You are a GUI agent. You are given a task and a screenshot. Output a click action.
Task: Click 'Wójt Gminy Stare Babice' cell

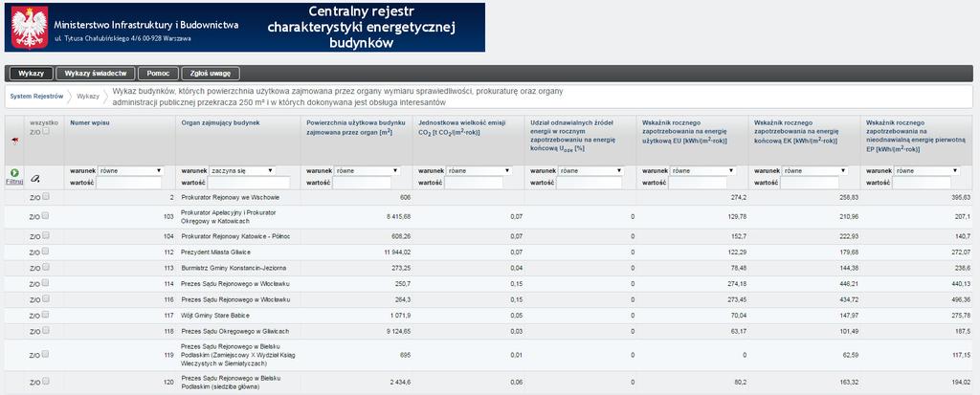click(x=213, y=316)
